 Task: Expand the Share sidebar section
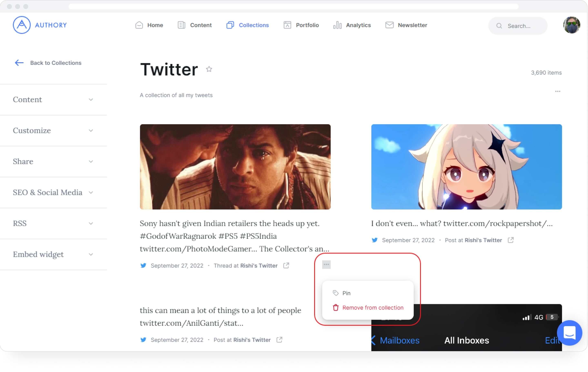(x=53, y=161)
